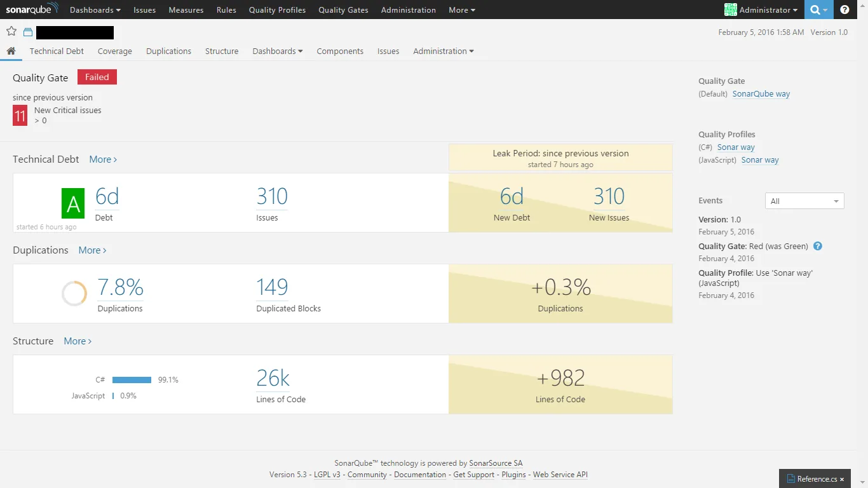Click Quality Gate info question icon

click(x=818, y=246)
